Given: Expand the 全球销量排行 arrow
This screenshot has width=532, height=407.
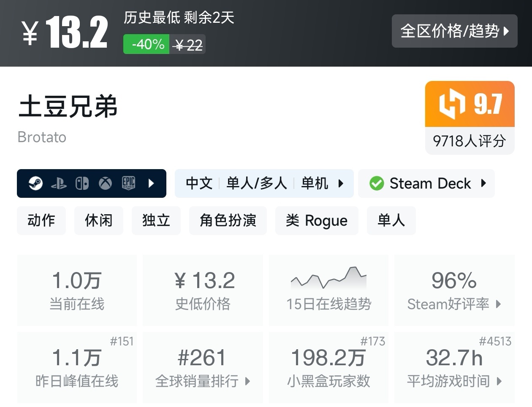Looking at the screenshot, I should pos(247,381).
